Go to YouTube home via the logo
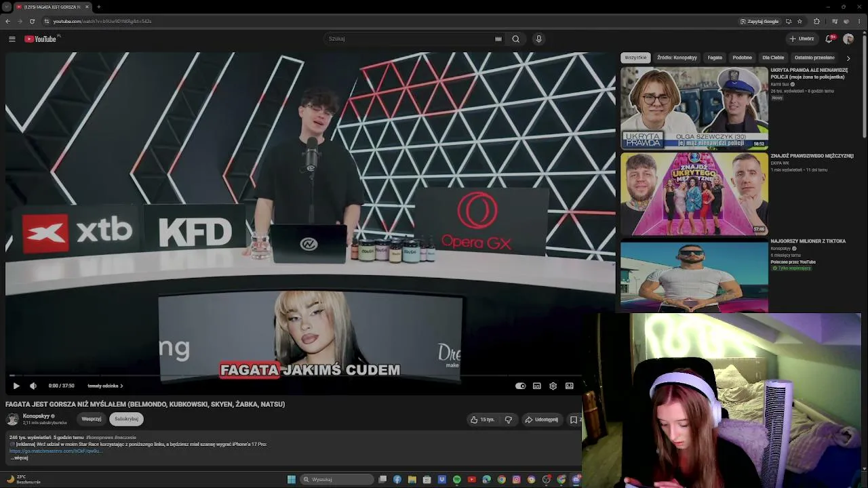The width and height of the screenshot is (868, 488). 42,39
